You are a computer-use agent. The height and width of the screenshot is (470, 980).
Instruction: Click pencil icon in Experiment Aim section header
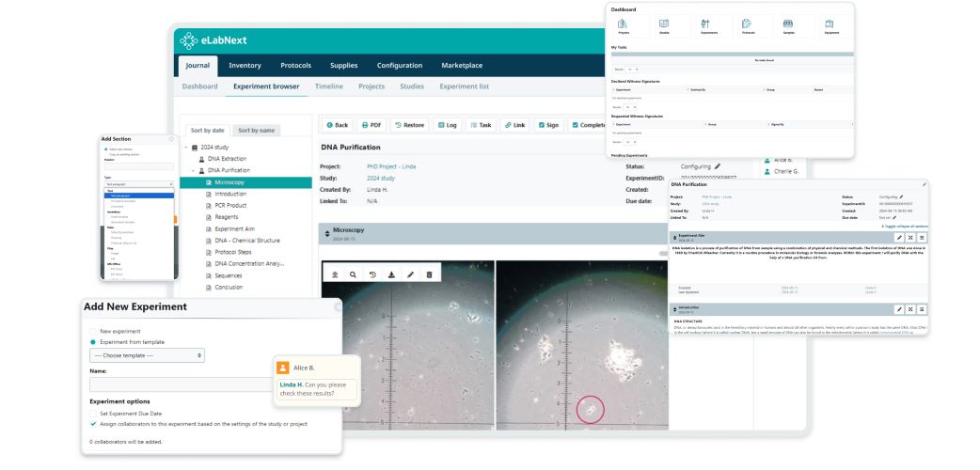click(x=899, y=238)
